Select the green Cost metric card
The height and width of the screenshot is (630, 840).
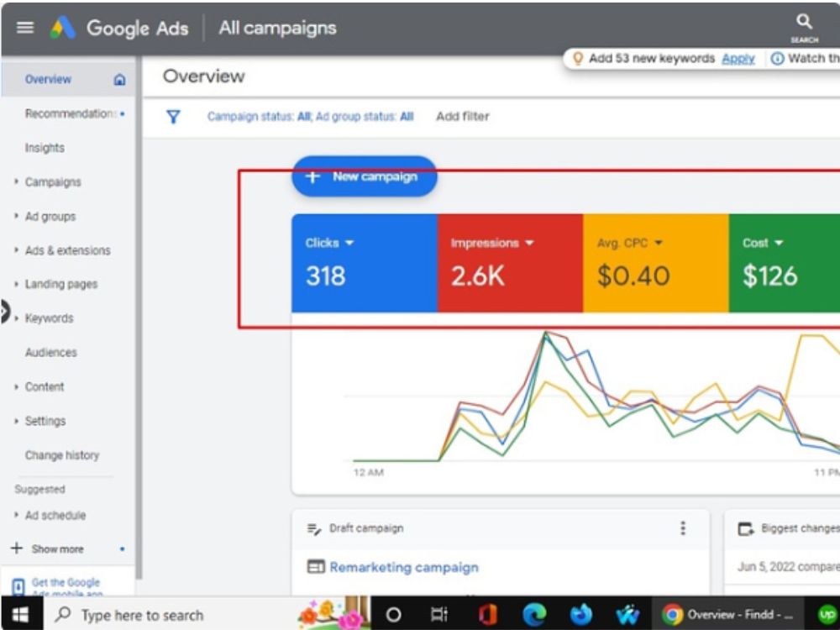click(x=785, y=263)
